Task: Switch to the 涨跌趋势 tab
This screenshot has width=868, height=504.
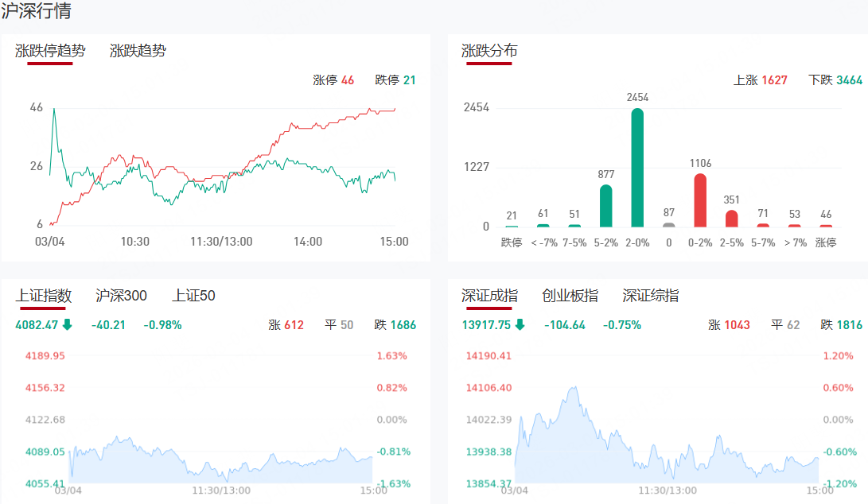Action: [x=138, y=51]
